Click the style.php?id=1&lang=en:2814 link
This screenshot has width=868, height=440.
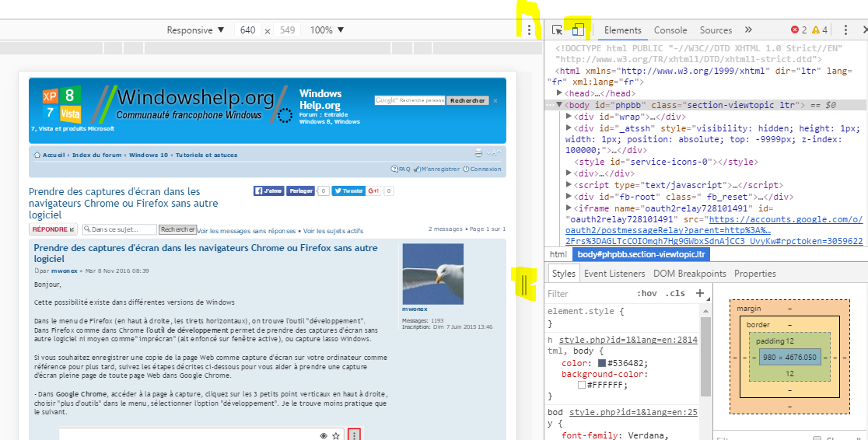(x=628, y=340)
